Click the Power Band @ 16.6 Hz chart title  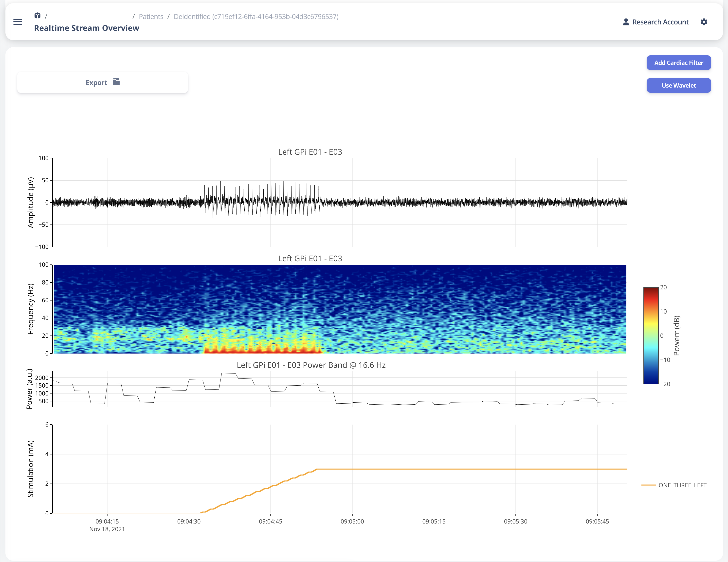311,365
